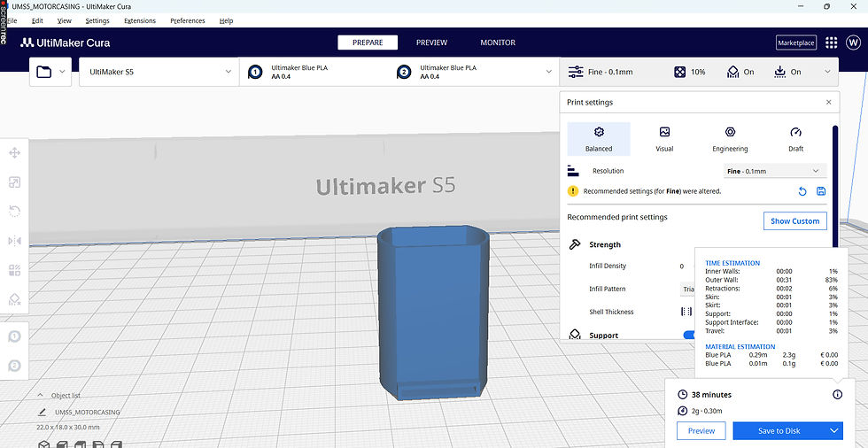868x448 pixels.
Task: Click the info icon beside 38 minutes
Action: tap(837, 394)
